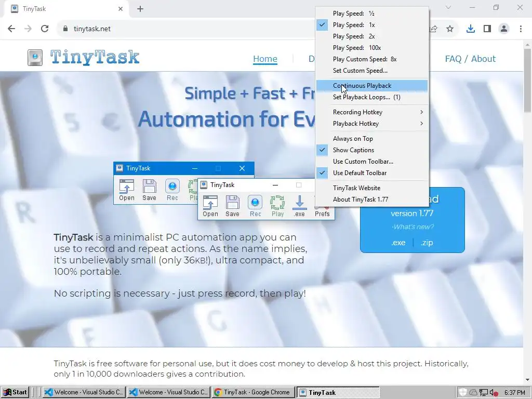Bookmark this page with the star icon
The height and width of the screenshot is (399, 532).
coord(450,29)
